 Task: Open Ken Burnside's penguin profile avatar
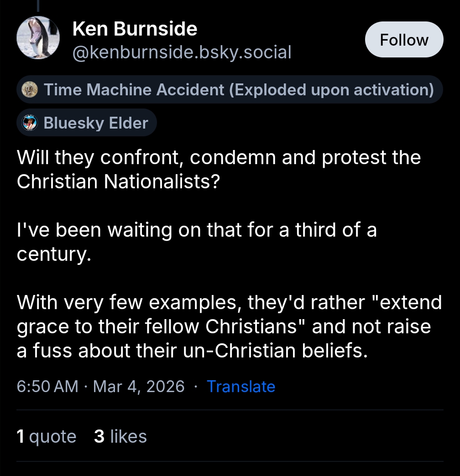[x=38, y=39]
